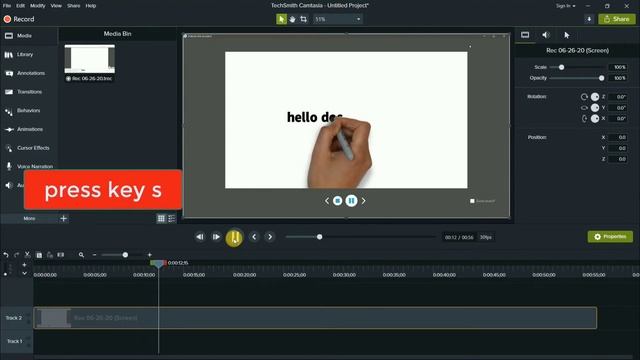
Task: Open the visual properties tab
Action: tap(525, 35)
